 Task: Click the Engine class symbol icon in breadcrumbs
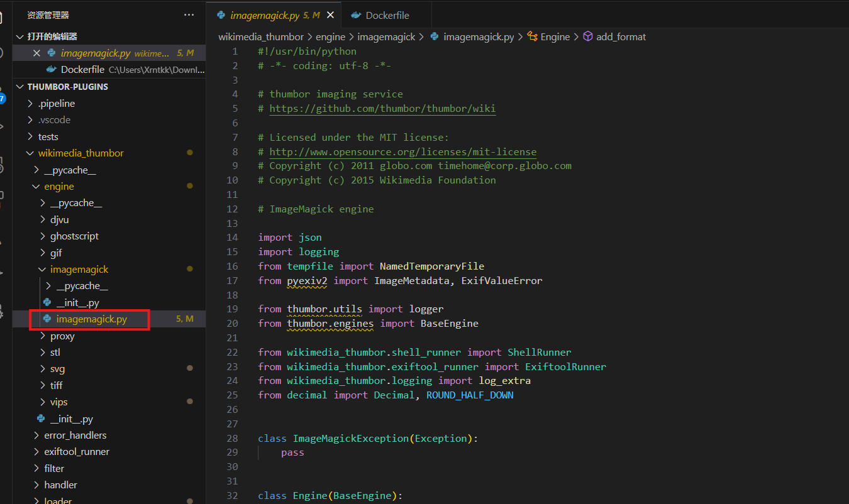click(x=532, y=37)
